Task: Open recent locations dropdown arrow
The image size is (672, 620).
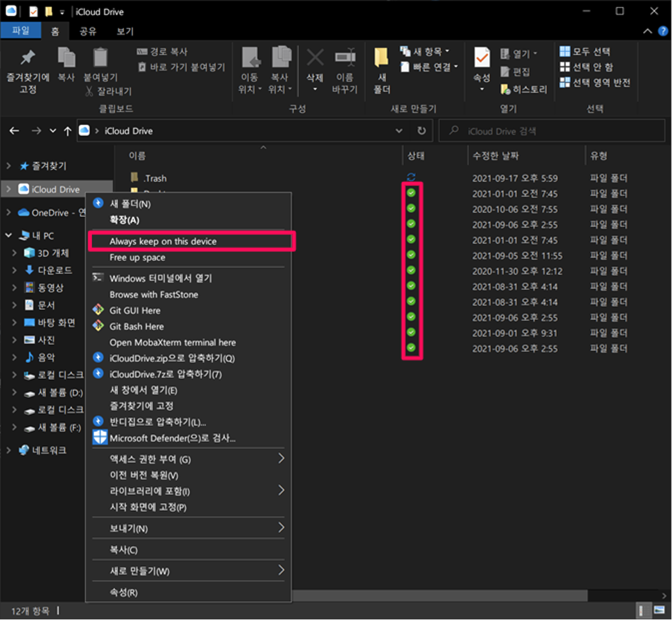Action: 53,131
